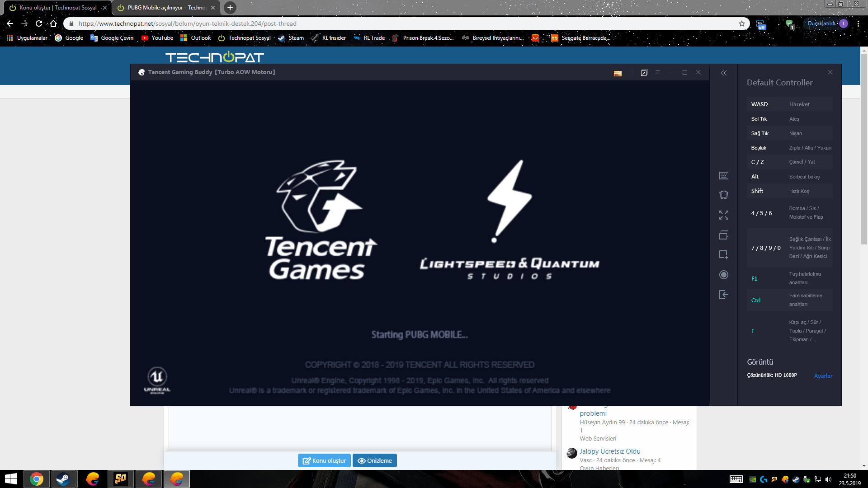Open the Ayarlar resolution settings link
Screen dimensions: 868x488
(x=823, y=375)
